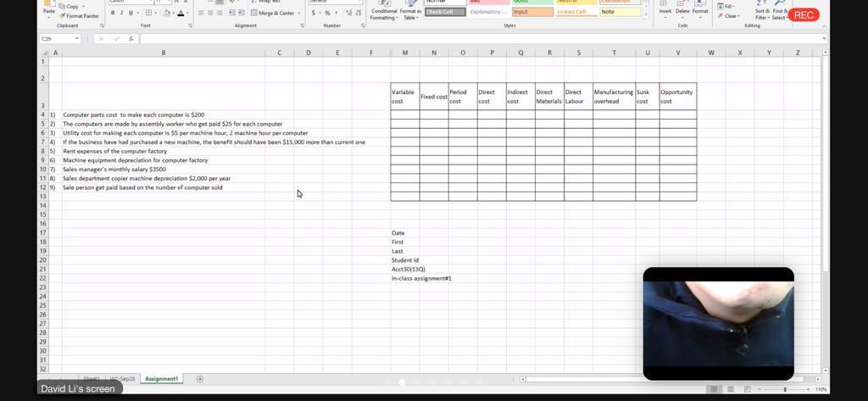Open the Merge & Center dropdown arrow

299,13
